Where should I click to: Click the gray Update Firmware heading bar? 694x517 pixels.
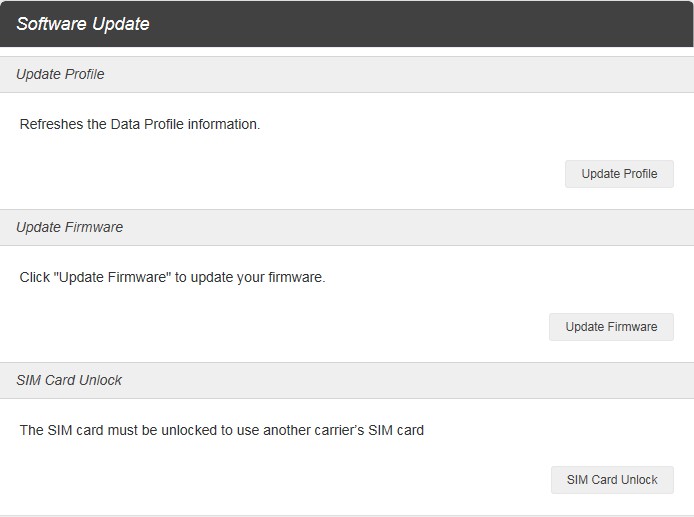point(347,228)
